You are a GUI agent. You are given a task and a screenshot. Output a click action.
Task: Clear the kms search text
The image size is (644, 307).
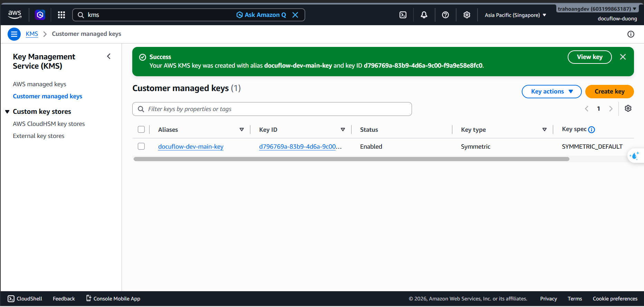pyautogui.click(x=295, y=15)
